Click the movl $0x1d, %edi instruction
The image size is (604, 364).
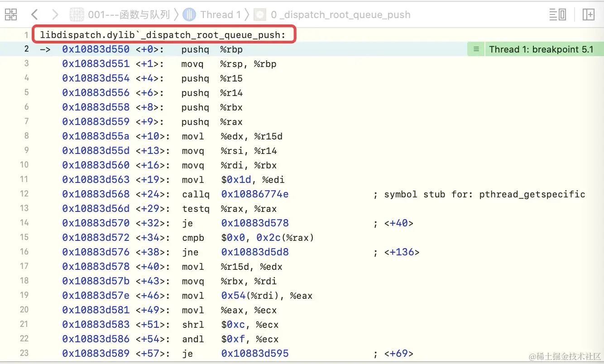coord(233,180)
